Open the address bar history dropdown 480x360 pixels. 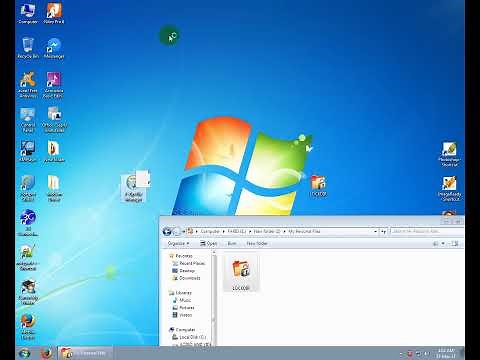(x=375, y=231)
